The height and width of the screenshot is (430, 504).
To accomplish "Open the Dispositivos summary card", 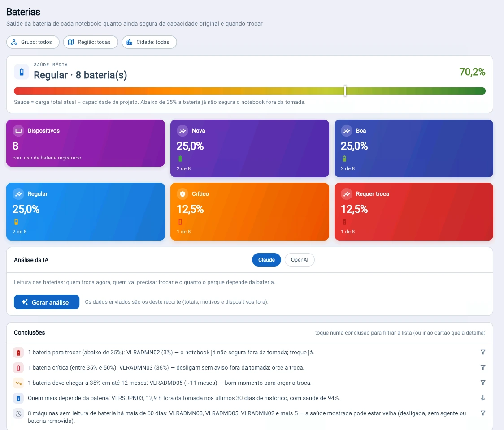I will 86,143.
